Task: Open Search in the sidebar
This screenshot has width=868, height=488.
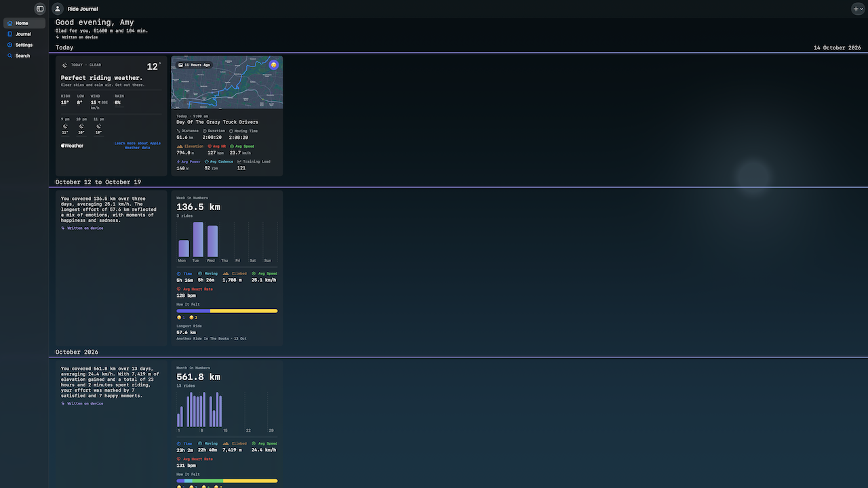Action: click(x=24, y=56)
